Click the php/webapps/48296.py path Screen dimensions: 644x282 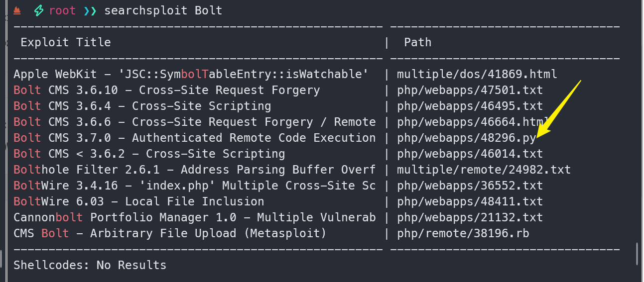click(x=466, y=138)
